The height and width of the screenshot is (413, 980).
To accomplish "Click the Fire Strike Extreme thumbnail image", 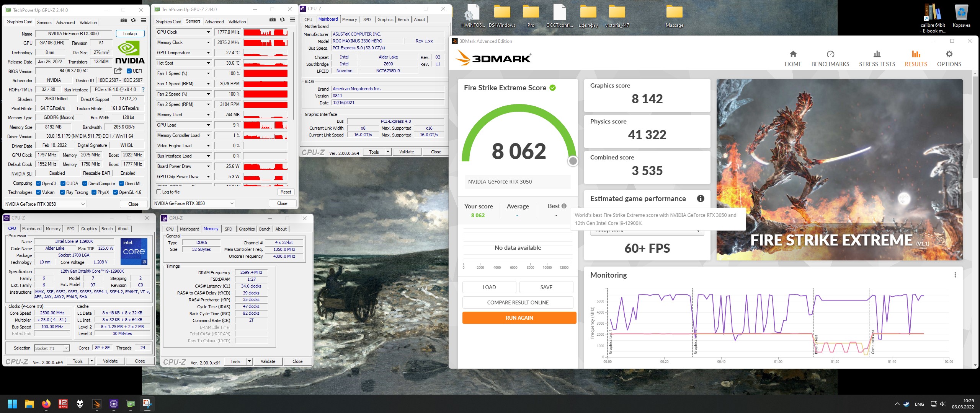I will pos(839,169).
